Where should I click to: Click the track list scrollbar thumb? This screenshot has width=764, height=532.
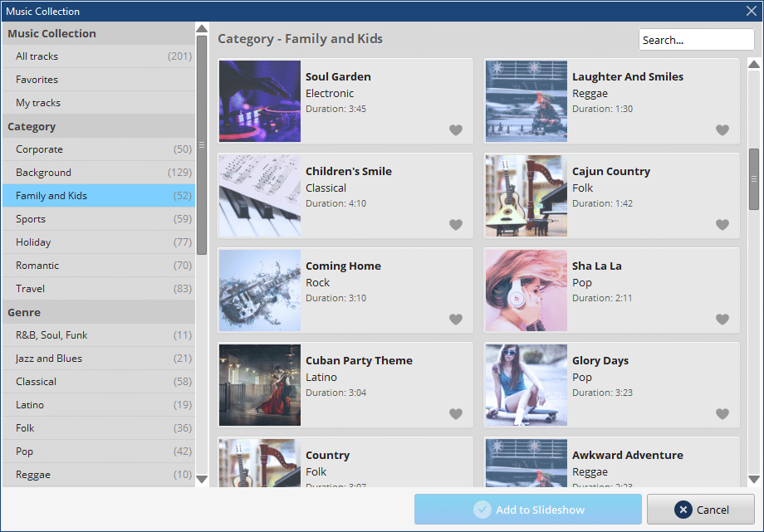[754, 179]
